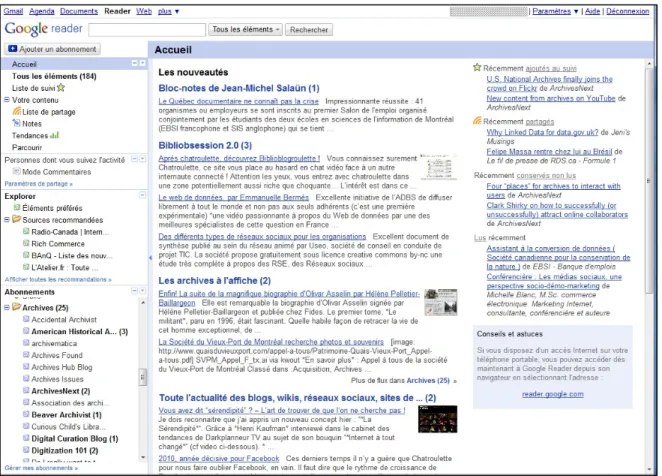Open the Paramètres dropdown arrow
This screenshot has width=662, height=476.
576,11
